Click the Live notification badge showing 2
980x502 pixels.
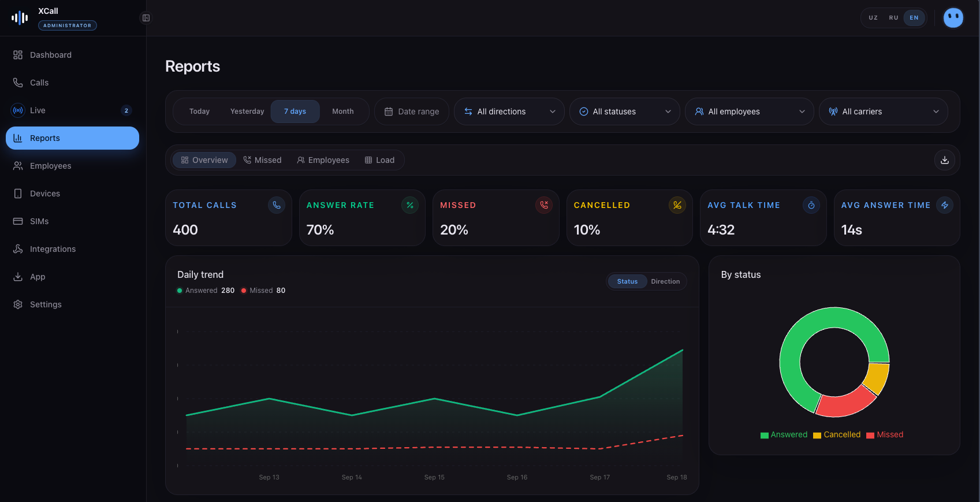[126, 110]
